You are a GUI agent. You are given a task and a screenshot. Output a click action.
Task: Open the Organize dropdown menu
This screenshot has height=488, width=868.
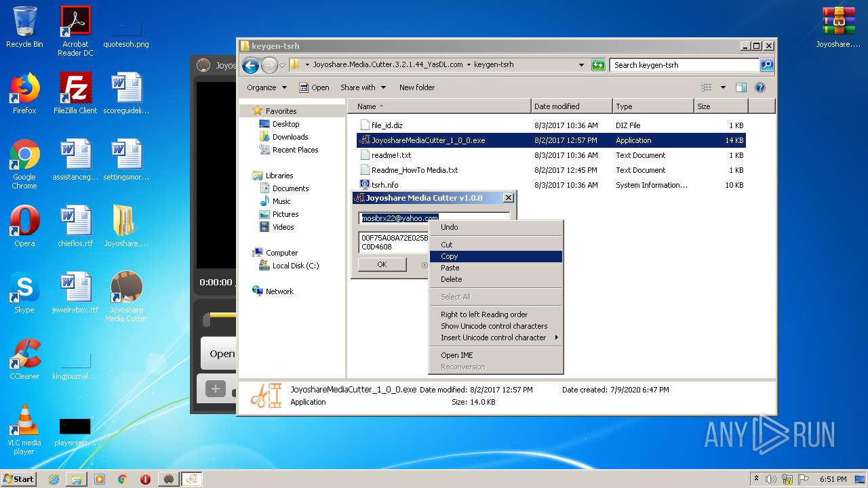[x=267, y=87]
